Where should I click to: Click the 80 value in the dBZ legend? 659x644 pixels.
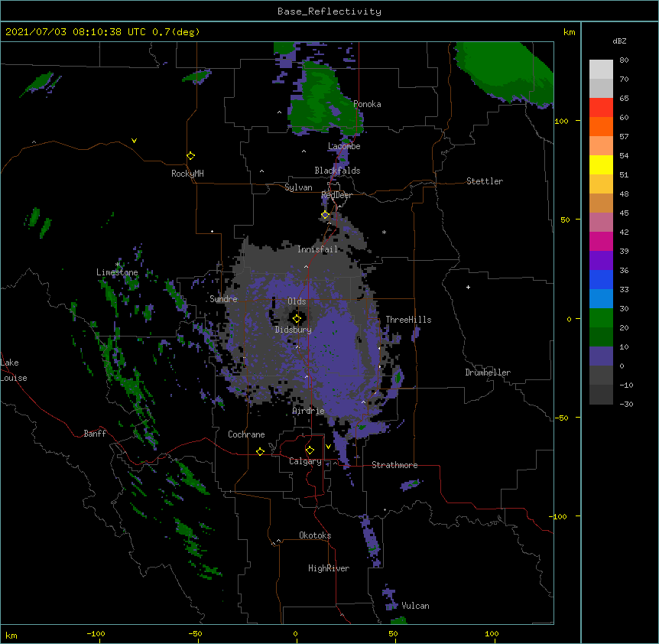click(x=624, y=60)
